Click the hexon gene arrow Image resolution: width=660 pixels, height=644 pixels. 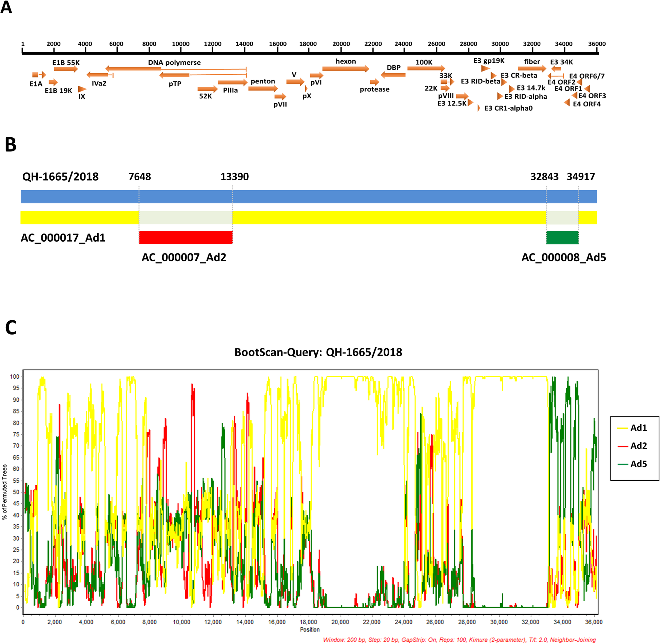click(345, 69)
